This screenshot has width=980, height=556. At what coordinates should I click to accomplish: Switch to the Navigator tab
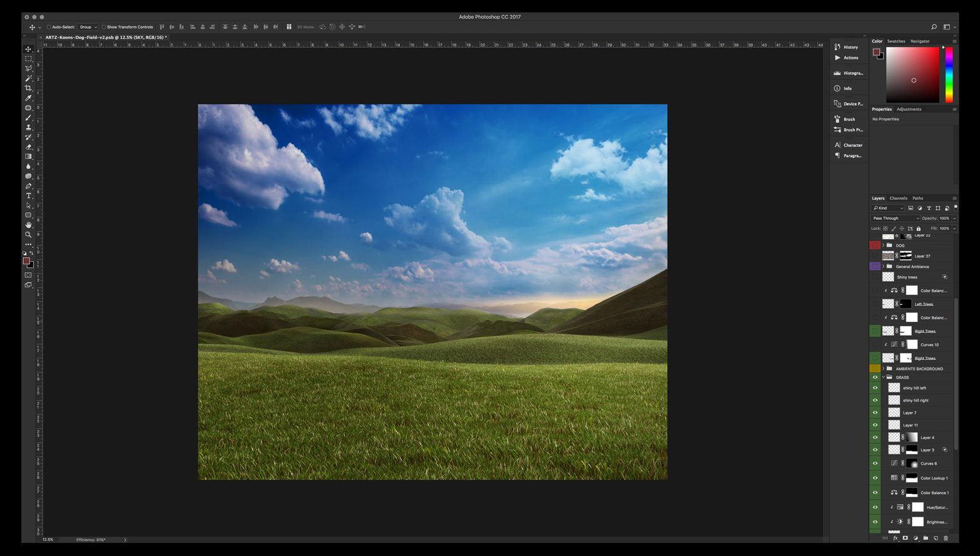click(x=920, y=41)
